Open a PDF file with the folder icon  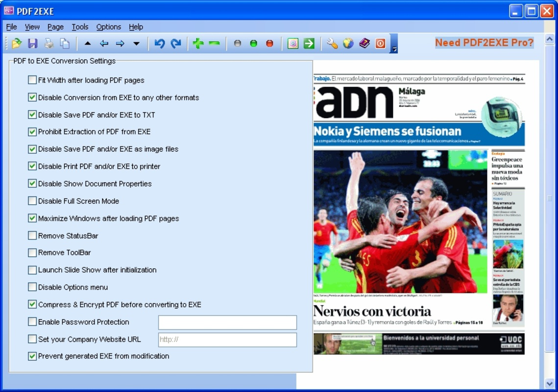(x=16, y=44)
